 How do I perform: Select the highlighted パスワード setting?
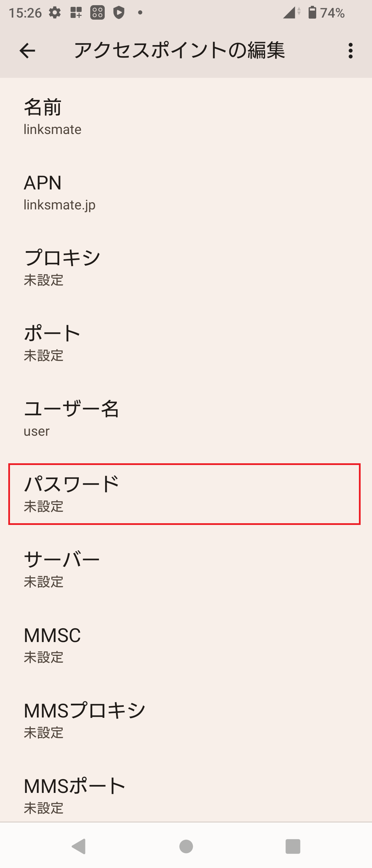pyautogui.click(x=184, y=494)
